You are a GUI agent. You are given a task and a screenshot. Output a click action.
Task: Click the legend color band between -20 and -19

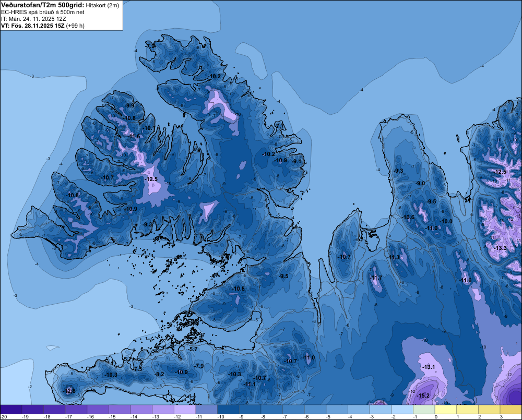click(x=11, y=410)
